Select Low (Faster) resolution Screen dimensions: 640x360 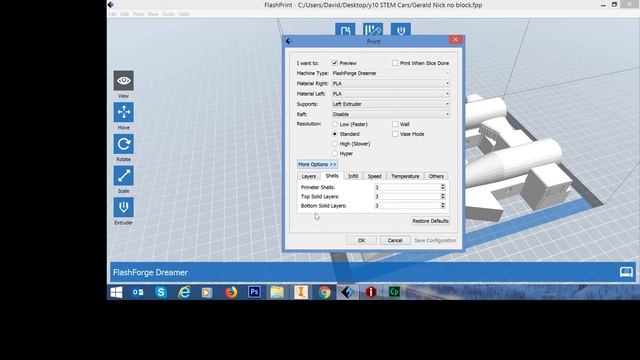(x=335, y=124)
